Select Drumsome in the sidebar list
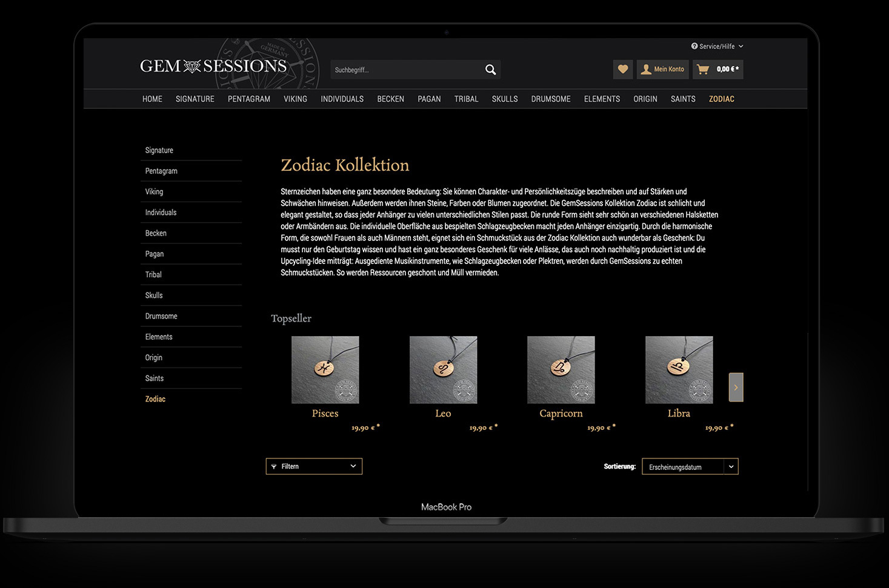Image resolution: width=889 pixels, height=588 pixels. [161, 316]
